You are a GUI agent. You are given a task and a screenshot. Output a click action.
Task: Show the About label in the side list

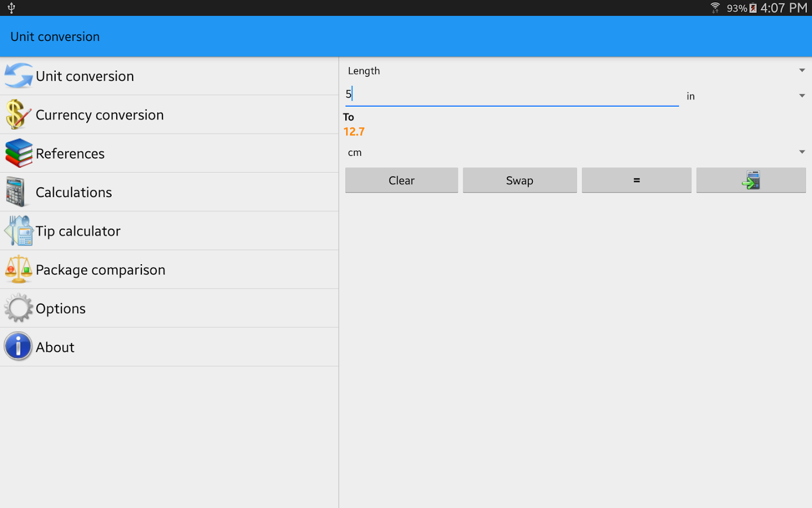tap(55, 347)
